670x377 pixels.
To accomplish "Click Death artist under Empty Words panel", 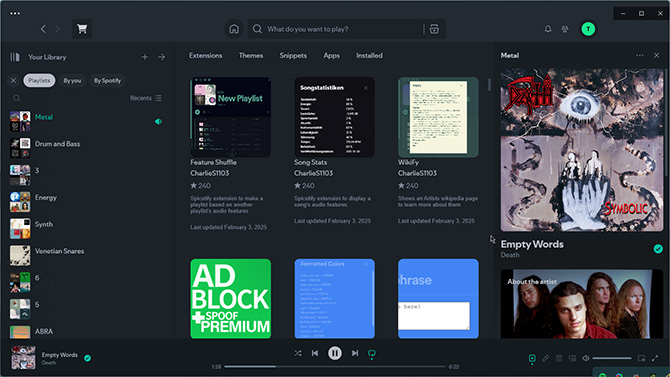I will [510, 255].
